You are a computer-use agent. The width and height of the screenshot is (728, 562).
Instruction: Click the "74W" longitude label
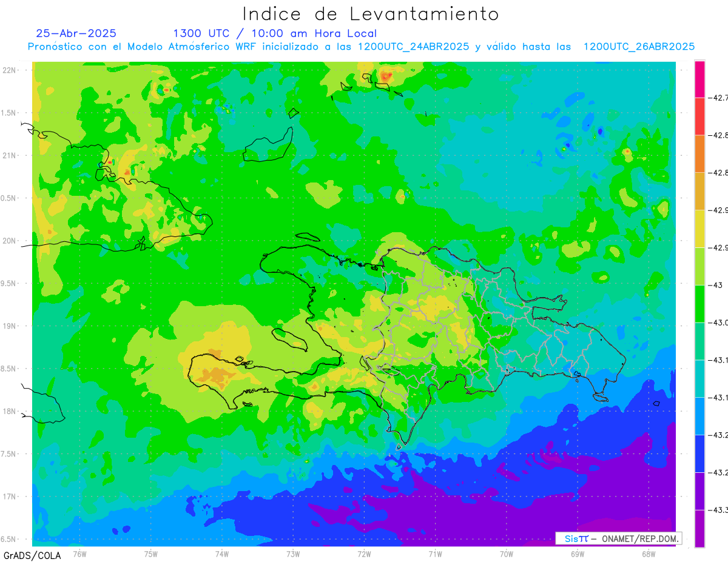click(x=222, y=554)
